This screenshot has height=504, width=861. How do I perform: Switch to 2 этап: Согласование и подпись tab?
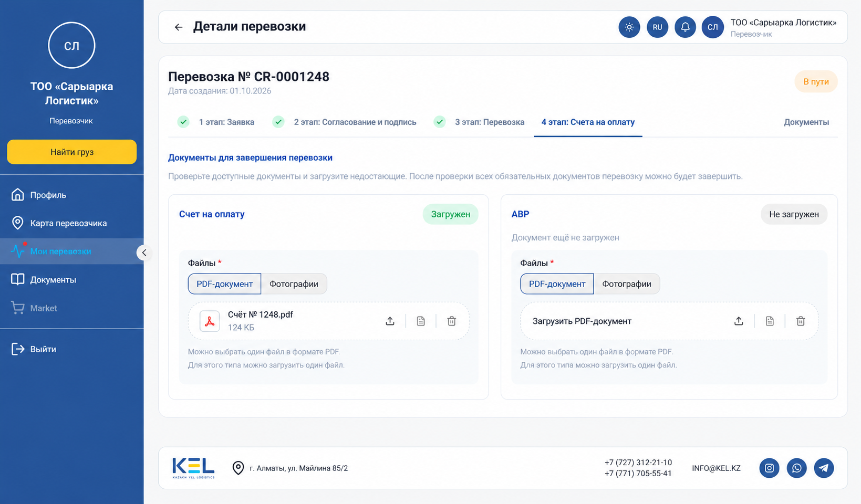(x=345, y=122)
